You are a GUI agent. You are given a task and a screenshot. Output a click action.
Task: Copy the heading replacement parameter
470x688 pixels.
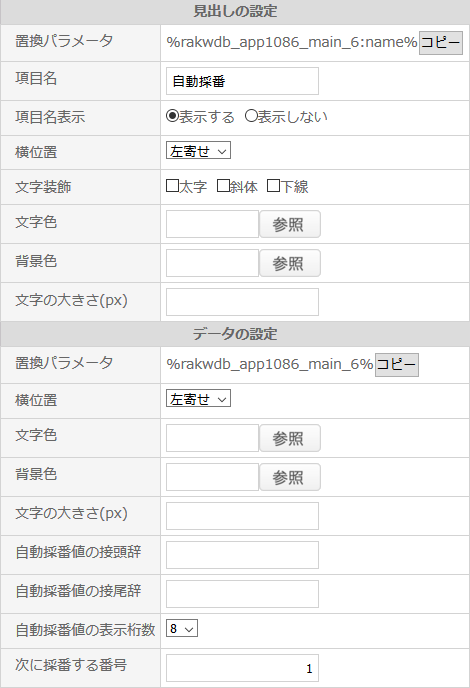(x=441, y=43)
